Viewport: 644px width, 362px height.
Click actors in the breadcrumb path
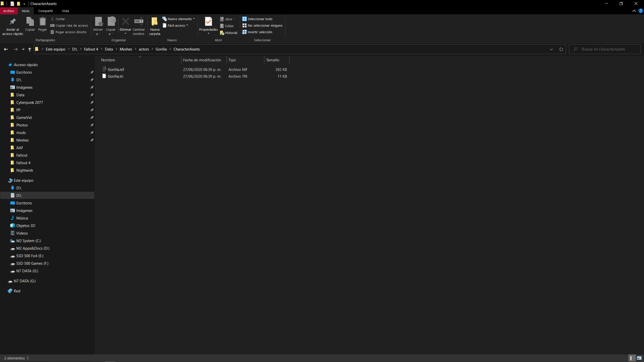click(144, 49)
